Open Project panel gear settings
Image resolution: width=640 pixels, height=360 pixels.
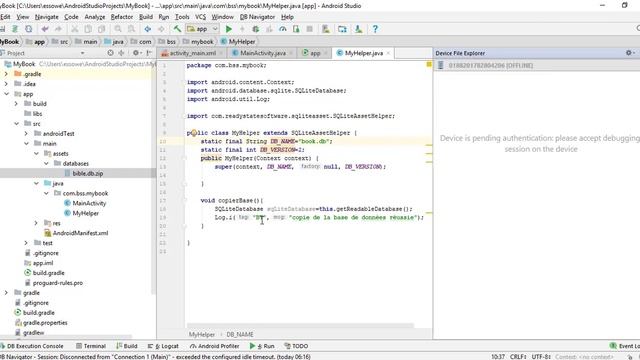(x=136, y=53)
